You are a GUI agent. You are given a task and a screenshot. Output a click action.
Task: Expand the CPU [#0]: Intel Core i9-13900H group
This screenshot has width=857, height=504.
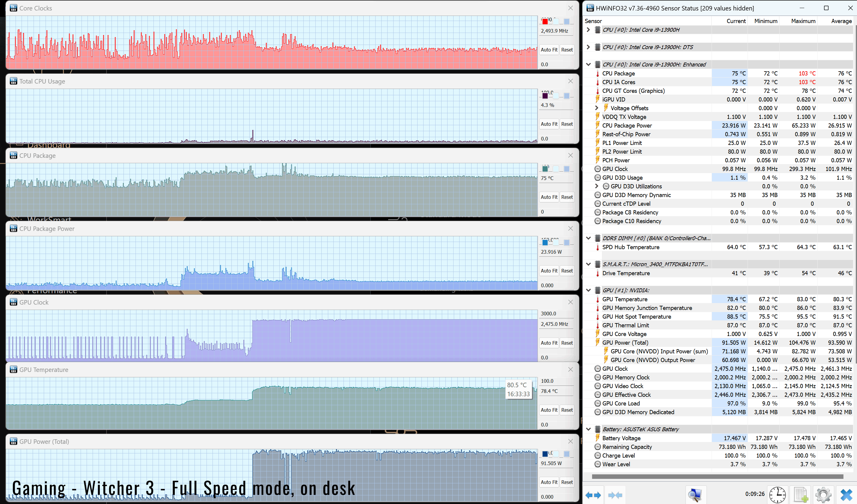[588, 30]
